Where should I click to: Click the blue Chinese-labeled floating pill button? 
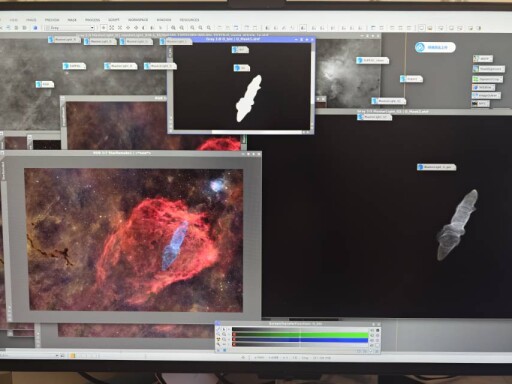click(x=435, y=47)
